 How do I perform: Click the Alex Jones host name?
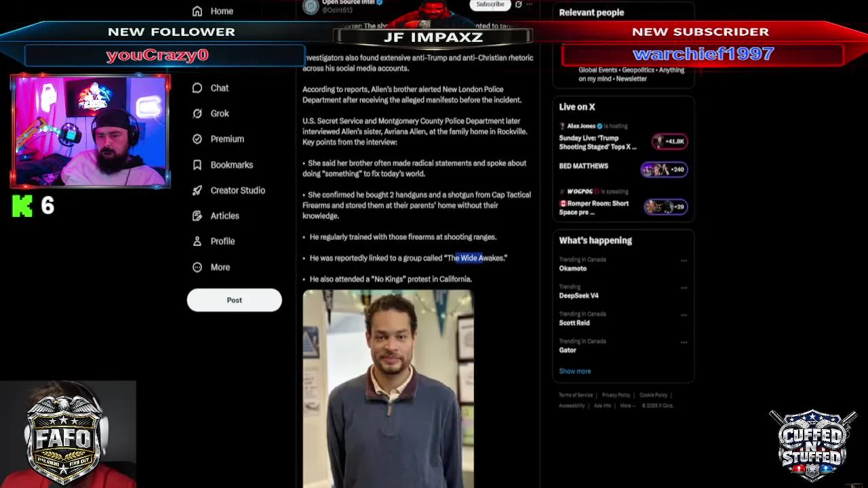[581, 126]
